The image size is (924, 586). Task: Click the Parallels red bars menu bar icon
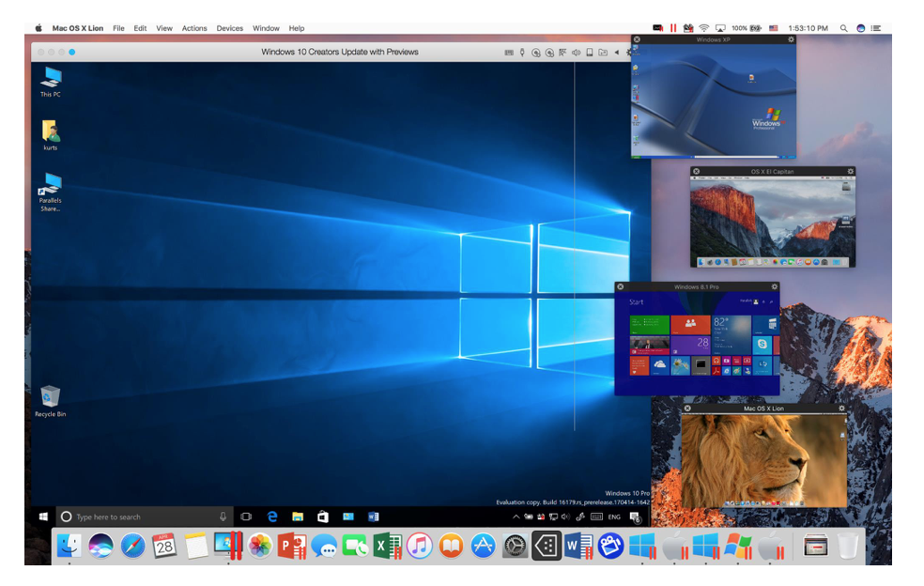[x=673, y=28]
